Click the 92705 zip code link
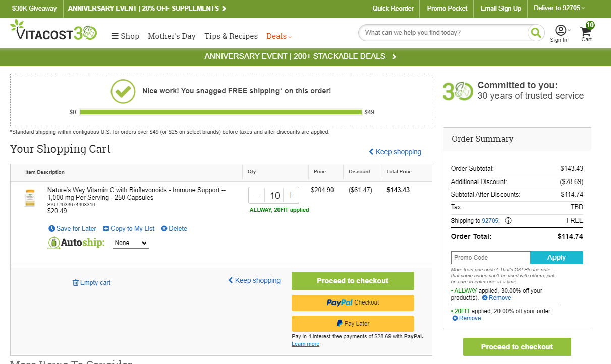This screenshot has width=611, height=364. 490,221
